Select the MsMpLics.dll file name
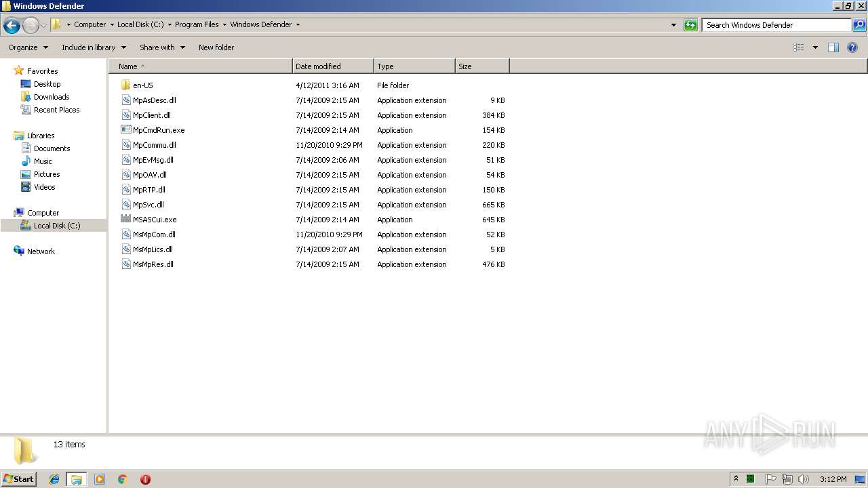The height and width of the screenshot is (488, 868). [x=153, y=249]
